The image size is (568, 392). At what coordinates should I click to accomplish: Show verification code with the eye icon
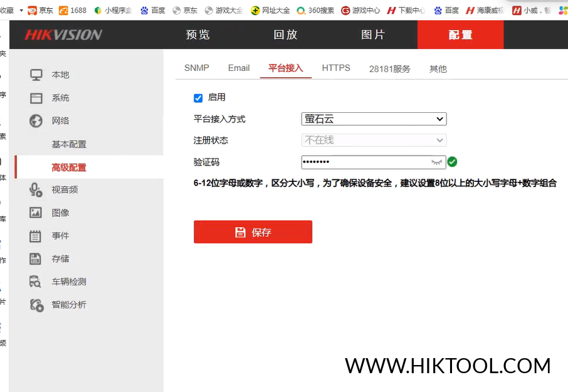pyautogui.click(x=437, y=162)
